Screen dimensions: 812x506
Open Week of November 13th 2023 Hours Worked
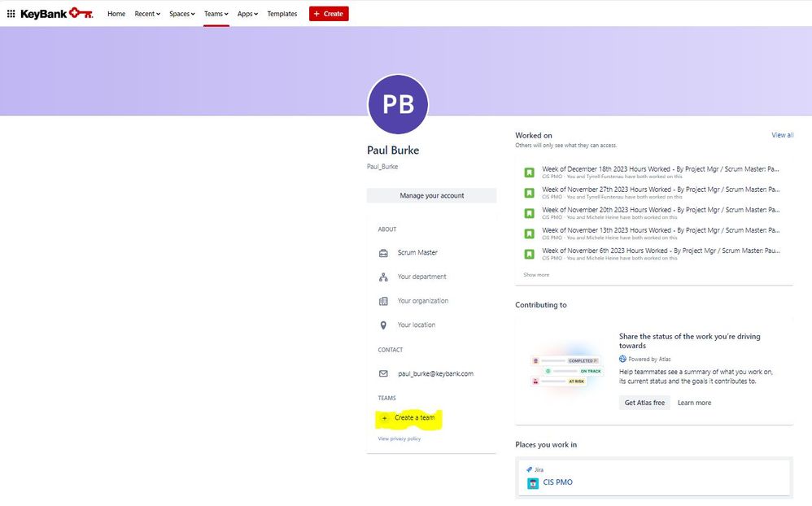click(661, 230)
